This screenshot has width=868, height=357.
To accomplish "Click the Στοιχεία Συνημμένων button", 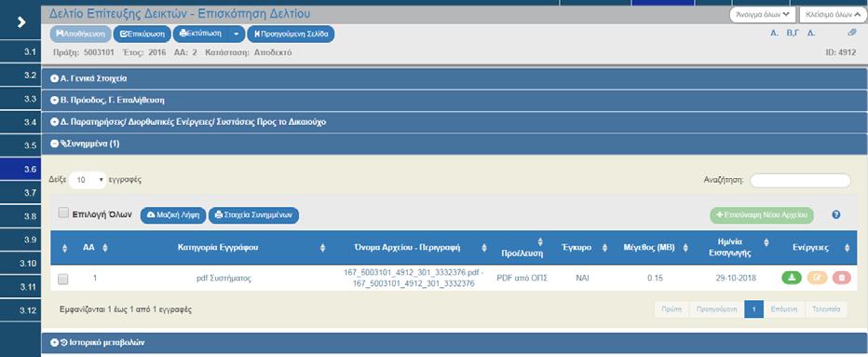I will point(253,215).
